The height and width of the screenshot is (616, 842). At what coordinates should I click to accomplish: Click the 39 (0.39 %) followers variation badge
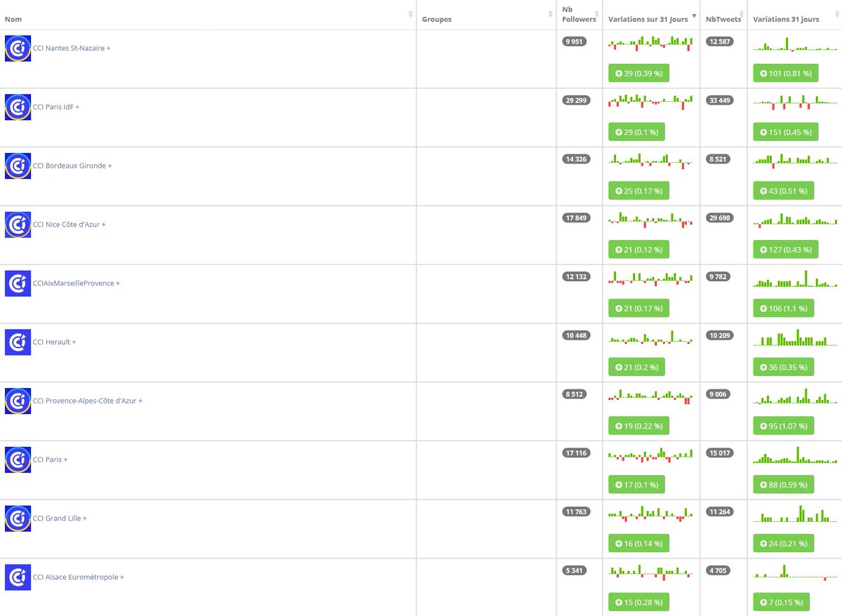(x=639, y=73)
